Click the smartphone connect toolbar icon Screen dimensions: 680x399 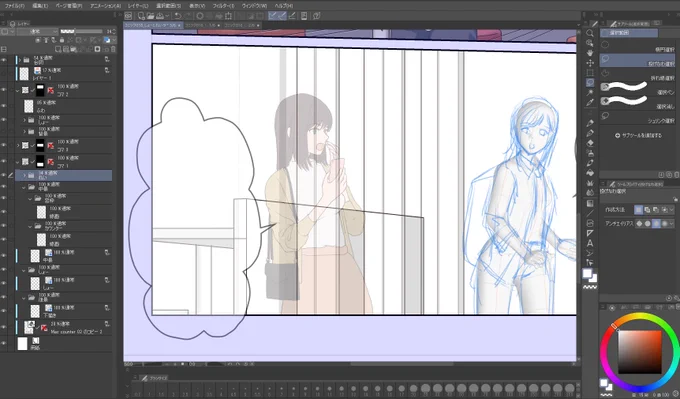tap(304, 16)
